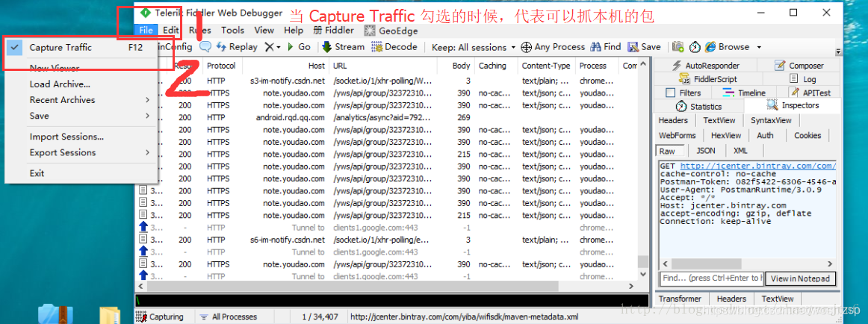Select the s6-im-notify.csdn.net session document icon
Image resolution: width=868 pixels, height=324 pixels.
(143, 240)
